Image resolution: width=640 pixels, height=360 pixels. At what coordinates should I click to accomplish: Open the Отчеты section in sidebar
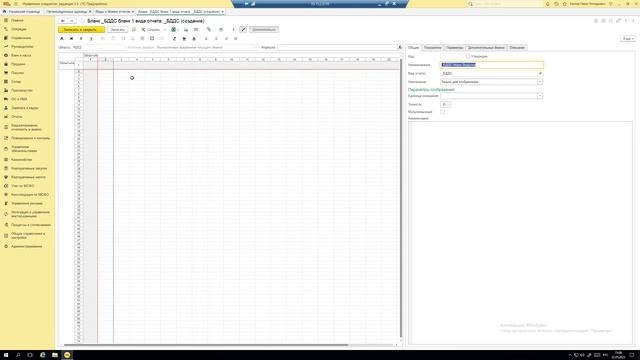click(17, 117)
